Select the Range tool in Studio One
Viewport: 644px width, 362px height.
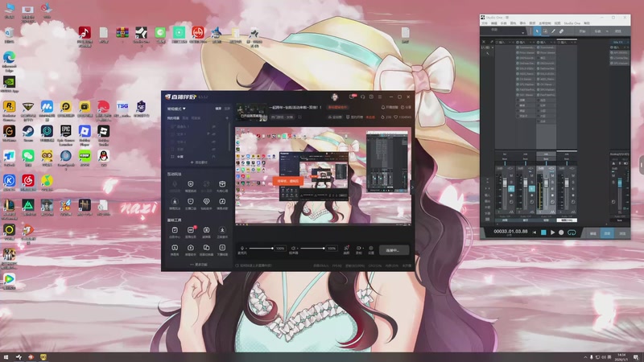(x=545, y=31)
